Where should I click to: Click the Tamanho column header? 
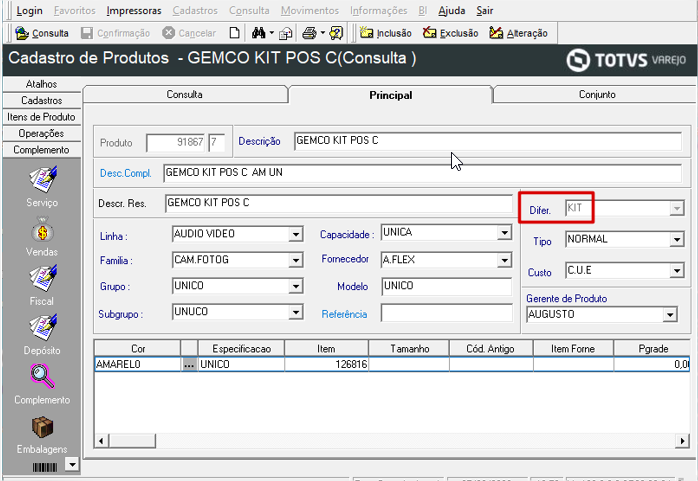click(x=409, y=349)
